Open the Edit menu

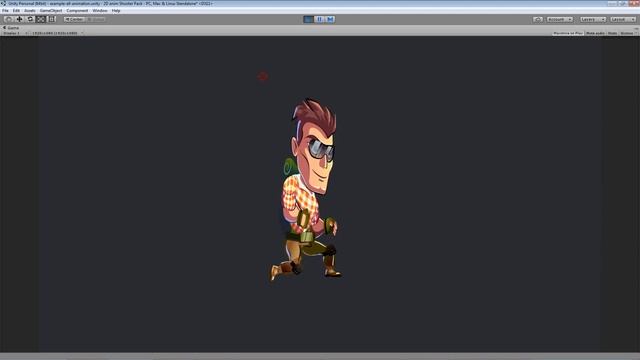click(16, 11)
